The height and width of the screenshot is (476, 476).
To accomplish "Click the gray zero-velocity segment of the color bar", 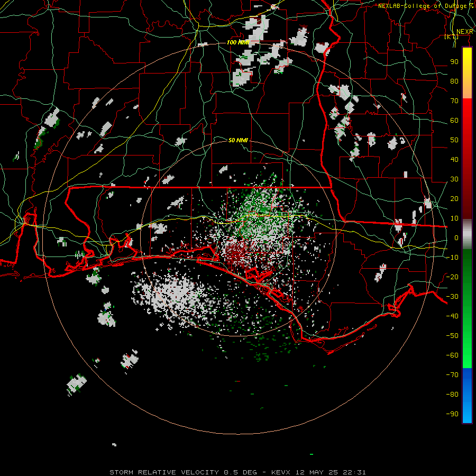I will (467, 234).
